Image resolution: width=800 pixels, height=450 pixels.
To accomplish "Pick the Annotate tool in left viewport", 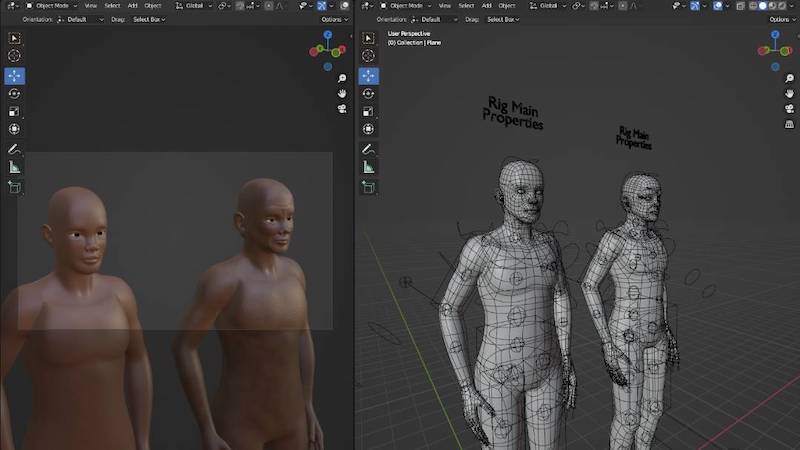I will coord(14,149).
